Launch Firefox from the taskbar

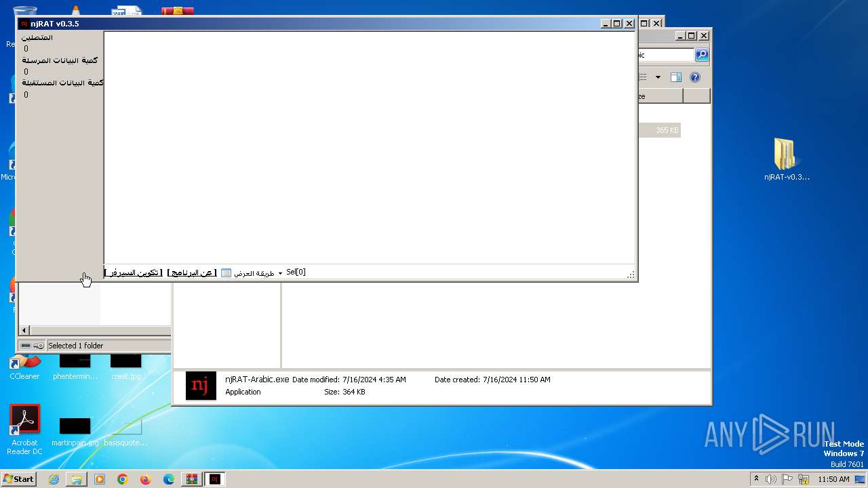coord(146,479)
